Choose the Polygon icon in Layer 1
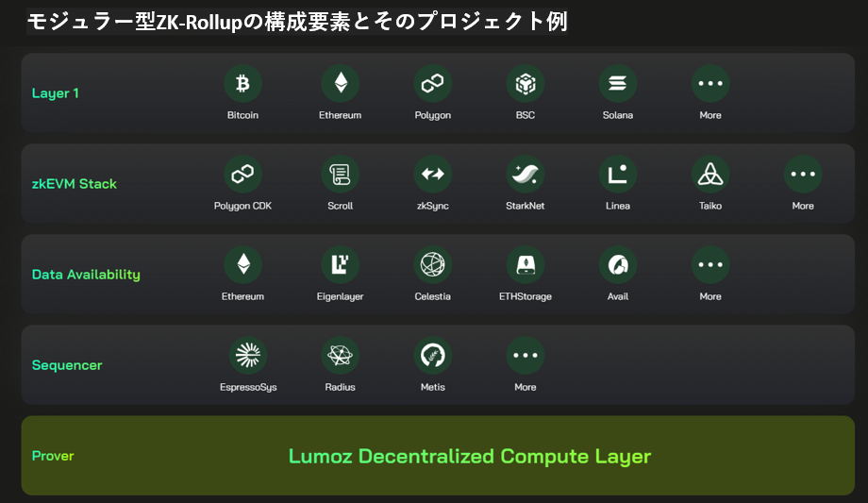 pyautogui.click(x=433, y=84)
